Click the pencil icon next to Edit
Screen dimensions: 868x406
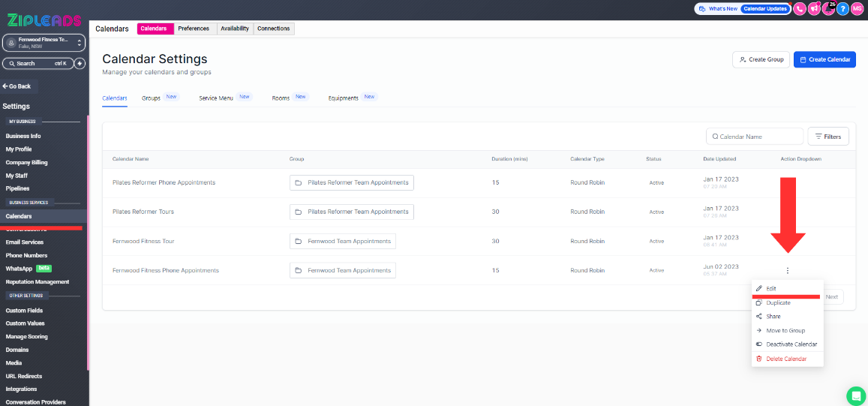(759, 289)
